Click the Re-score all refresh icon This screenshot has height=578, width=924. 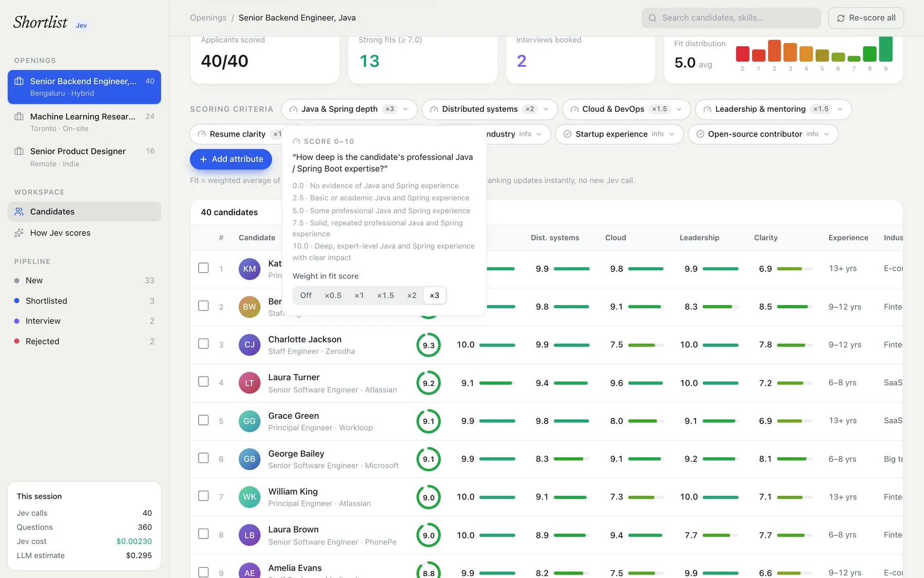click(841, 18)
